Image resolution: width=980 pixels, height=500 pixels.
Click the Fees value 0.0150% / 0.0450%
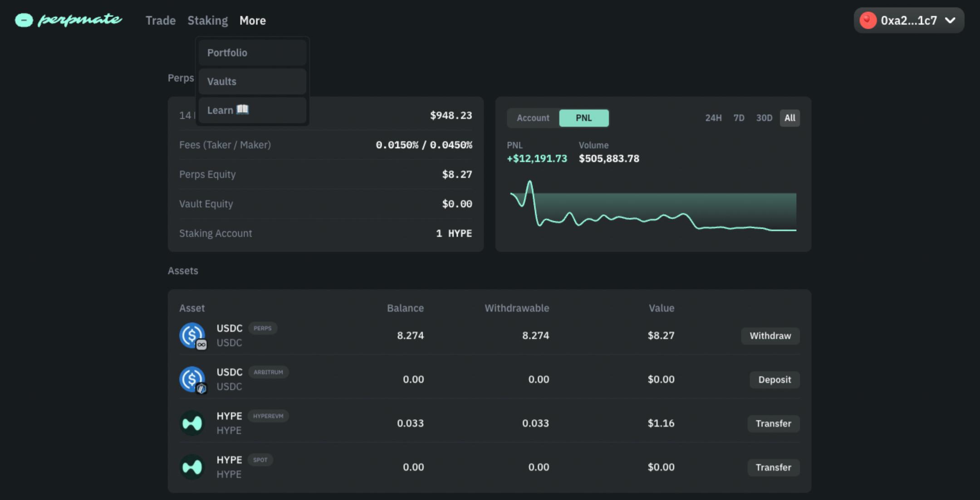click(x=424, y=145)
